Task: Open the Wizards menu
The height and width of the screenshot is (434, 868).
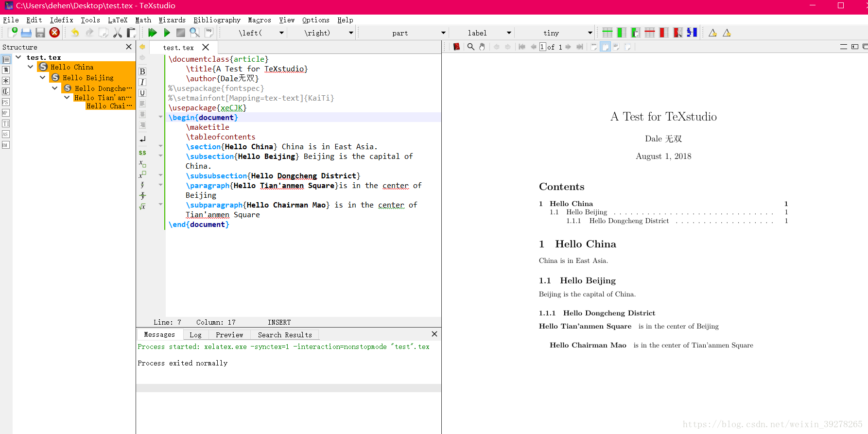Action: tap(172, 20)
